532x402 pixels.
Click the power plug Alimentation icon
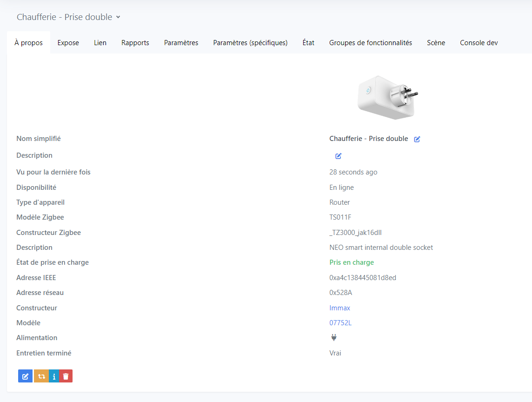[x=334, y=337]
